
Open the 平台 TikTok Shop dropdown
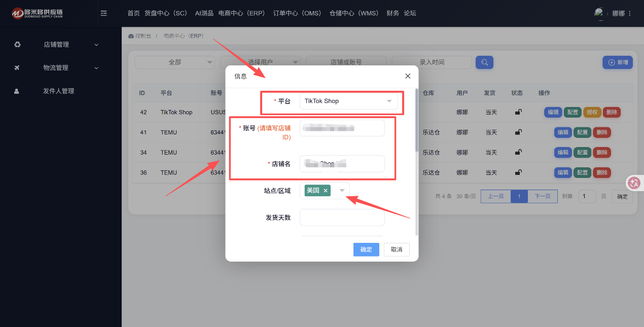pyautogui.click(x=349, y=101)
